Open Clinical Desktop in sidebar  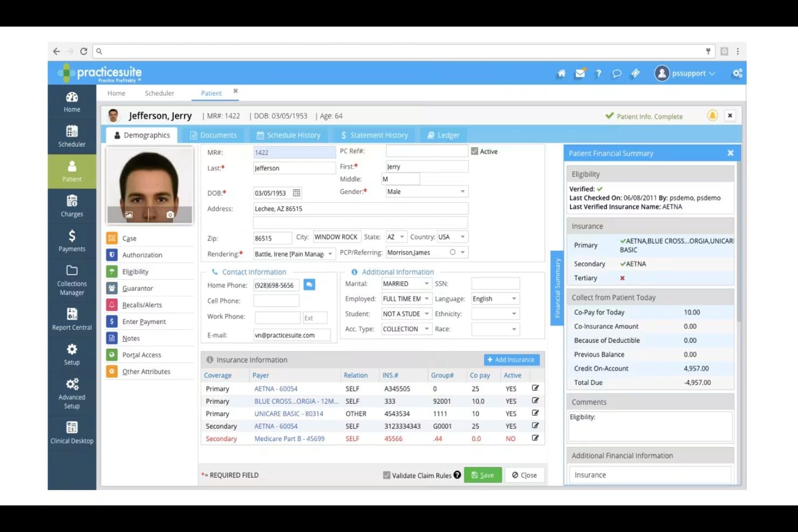(x=72, y=433)
